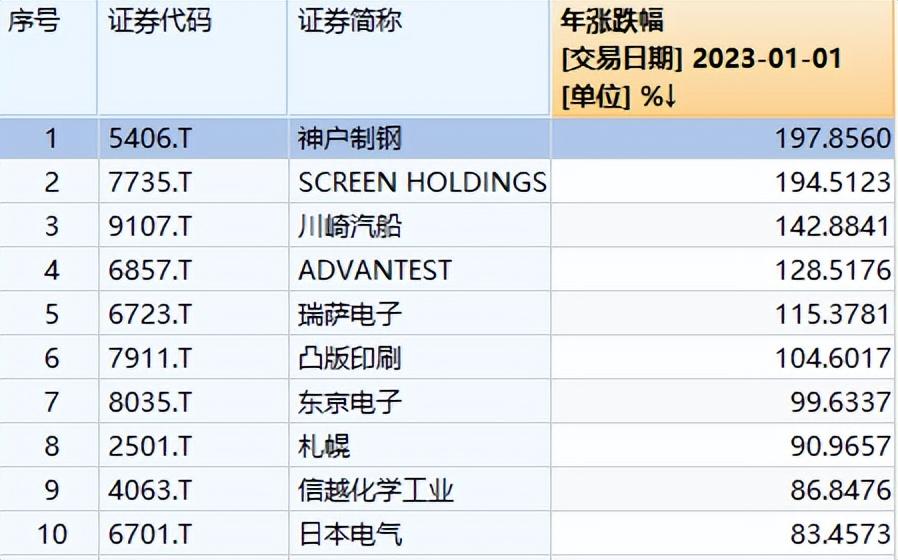The image size is (898, 560).
Task: Click the value 197.8560
Action: (832, 138)
